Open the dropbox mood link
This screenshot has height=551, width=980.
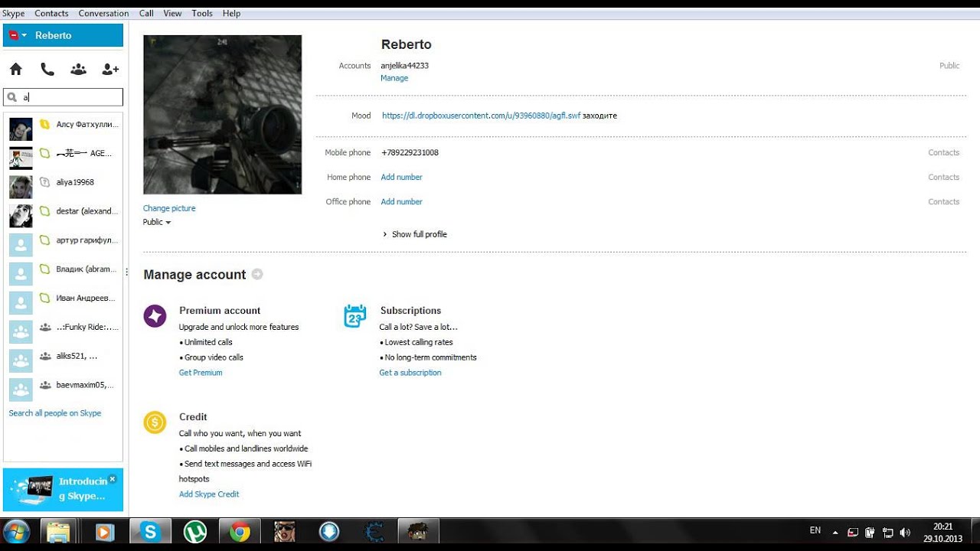coord(481,116)
